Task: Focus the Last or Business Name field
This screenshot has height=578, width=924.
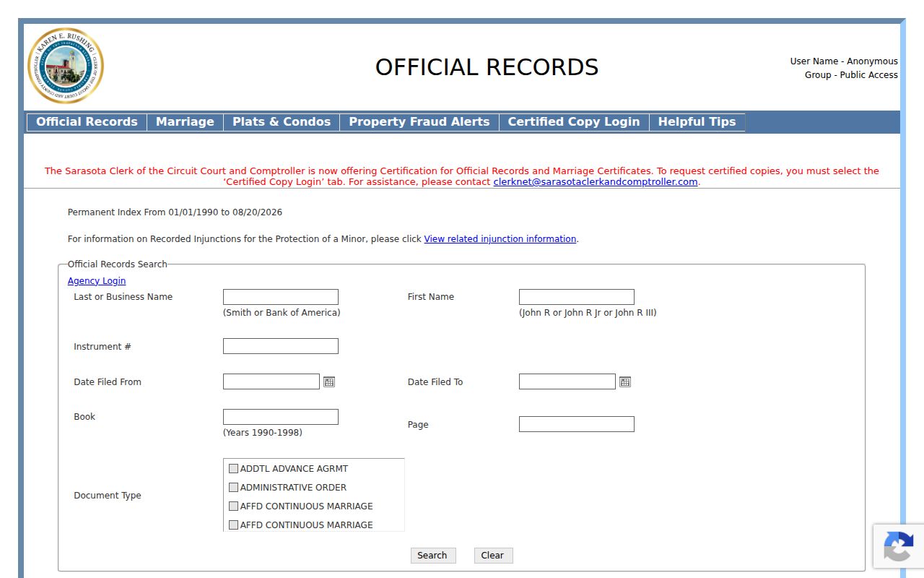Action: click(281, 297)
